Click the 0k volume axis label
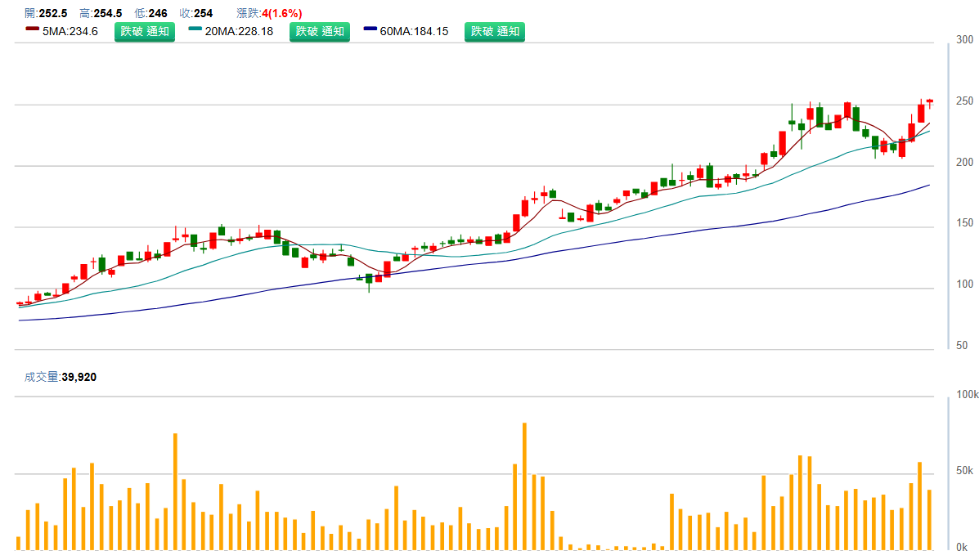Viewport: 979px width, 560px height. [x=962, y=548]
